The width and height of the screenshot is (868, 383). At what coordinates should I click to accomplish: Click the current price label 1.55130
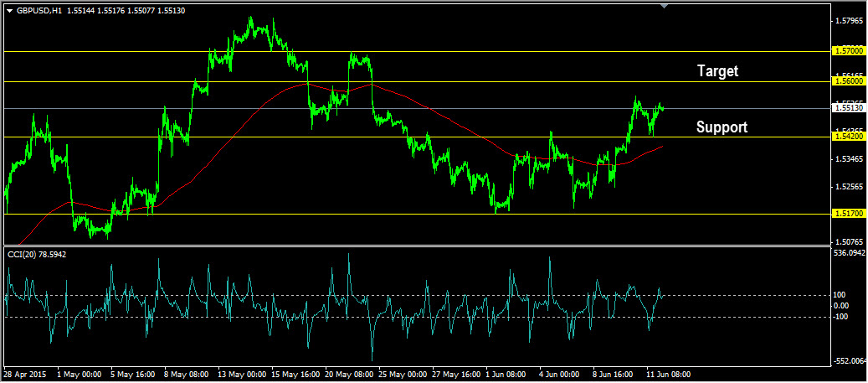[848, 108]
